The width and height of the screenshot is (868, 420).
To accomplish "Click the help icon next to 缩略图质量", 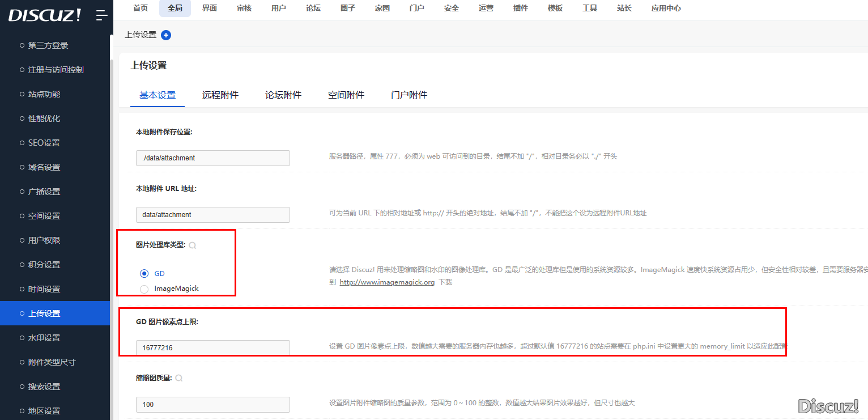I will point(179,378).
